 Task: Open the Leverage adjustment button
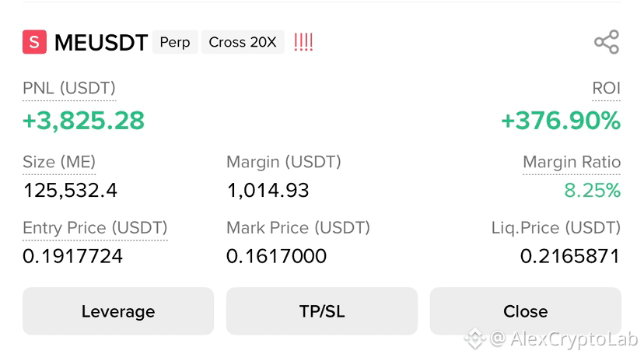click(118, 311)
